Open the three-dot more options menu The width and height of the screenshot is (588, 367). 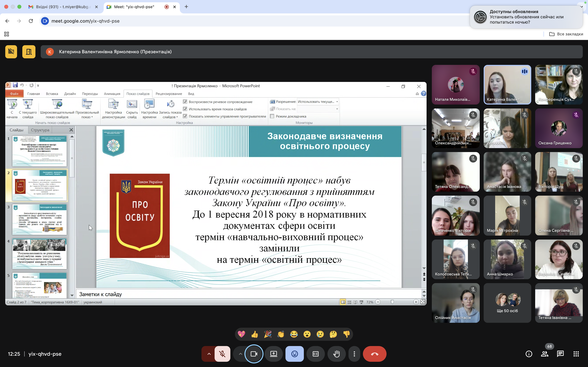354,354
